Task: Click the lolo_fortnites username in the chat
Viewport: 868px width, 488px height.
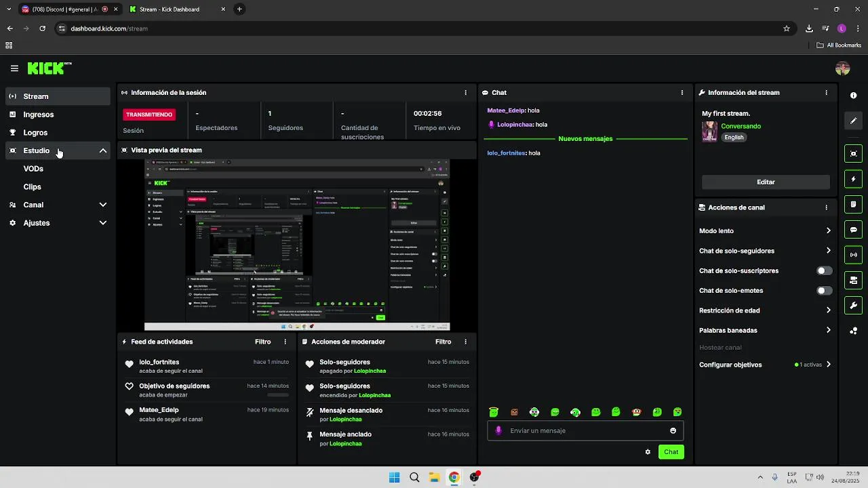Action: point(506,153)
